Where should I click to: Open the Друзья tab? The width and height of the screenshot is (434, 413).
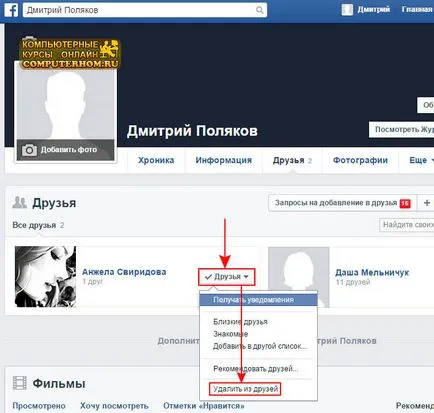tap(292, 160)
